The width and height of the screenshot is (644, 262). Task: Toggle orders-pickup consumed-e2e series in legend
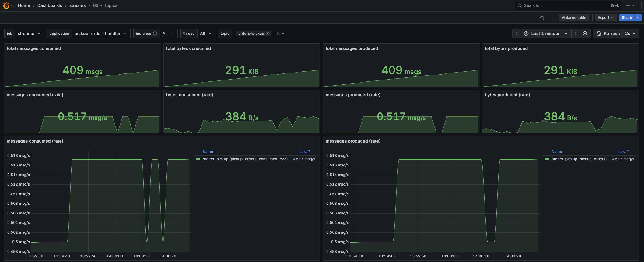point(245,159)
